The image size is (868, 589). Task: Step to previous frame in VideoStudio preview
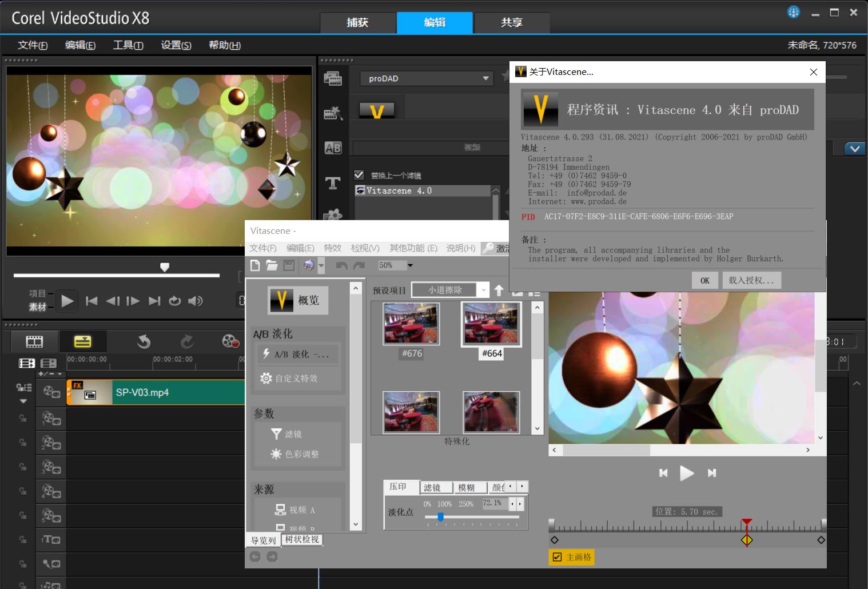(113, 301)
